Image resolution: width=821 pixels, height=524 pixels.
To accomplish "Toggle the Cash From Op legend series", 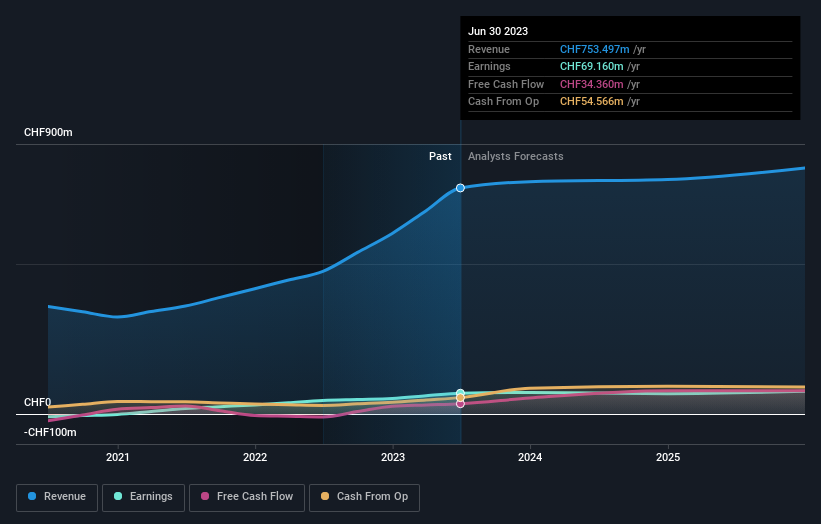I will click(364, 497).
